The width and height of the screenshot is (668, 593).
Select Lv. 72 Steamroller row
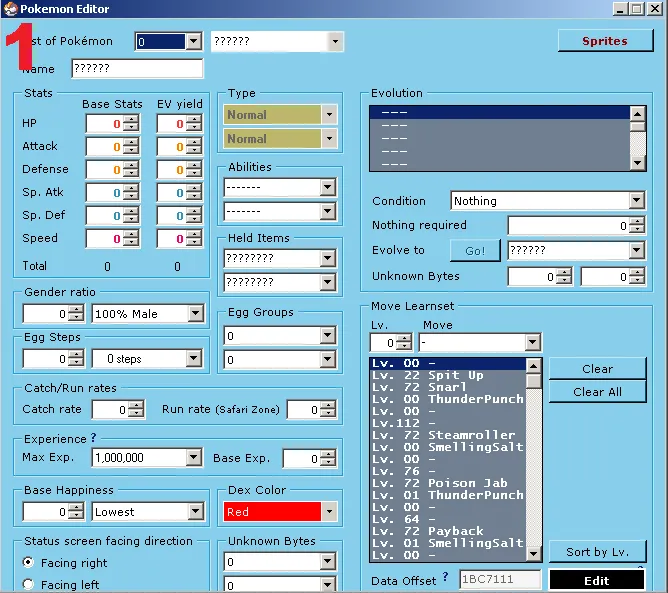point(448,435)
